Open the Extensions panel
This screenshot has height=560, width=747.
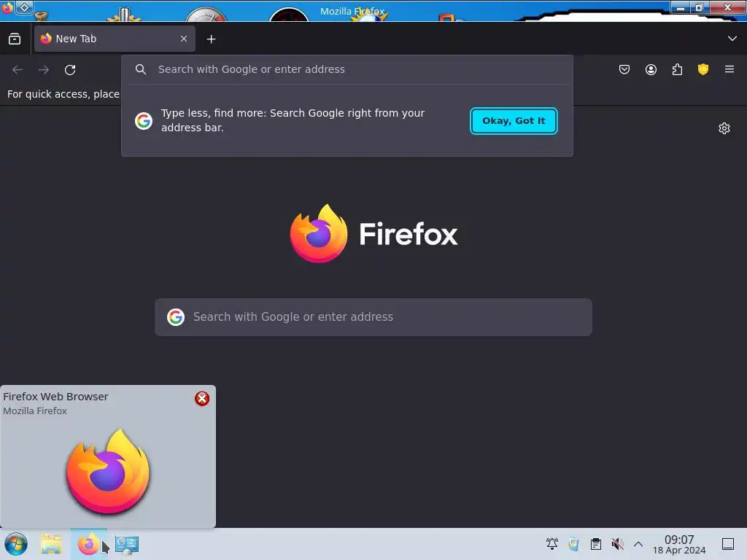click(x=677, y=69)
